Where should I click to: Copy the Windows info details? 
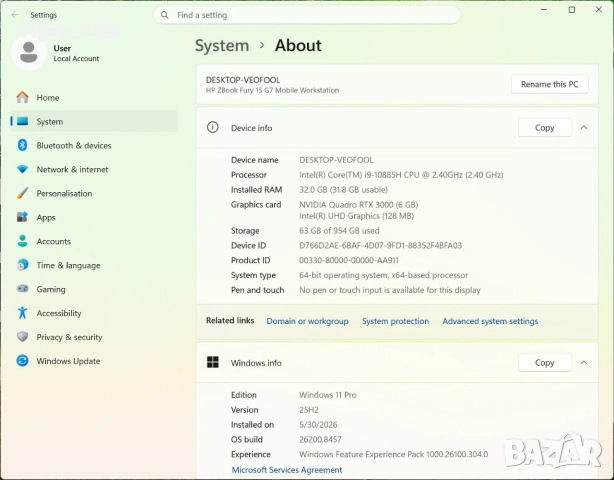(x=545, y=363)
